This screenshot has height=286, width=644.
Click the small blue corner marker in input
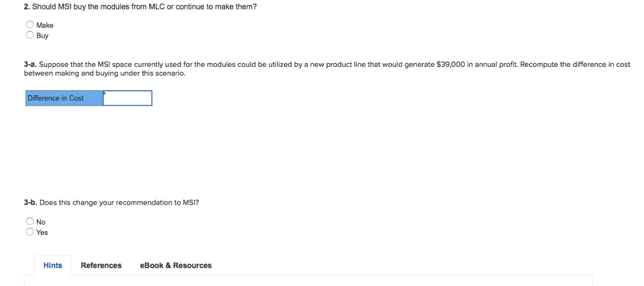coord(104,93)
